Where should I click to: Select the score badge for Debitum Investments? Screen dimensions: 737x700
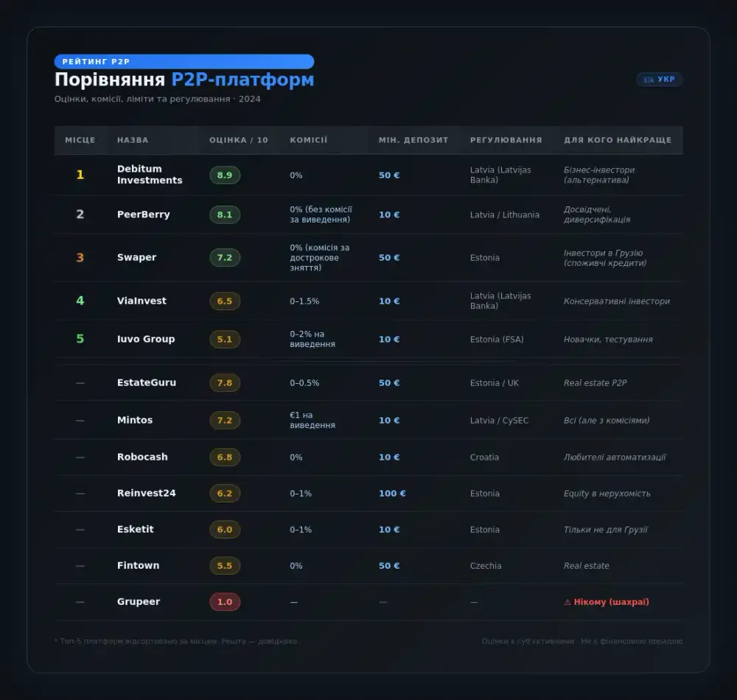[x=225, y=175]
